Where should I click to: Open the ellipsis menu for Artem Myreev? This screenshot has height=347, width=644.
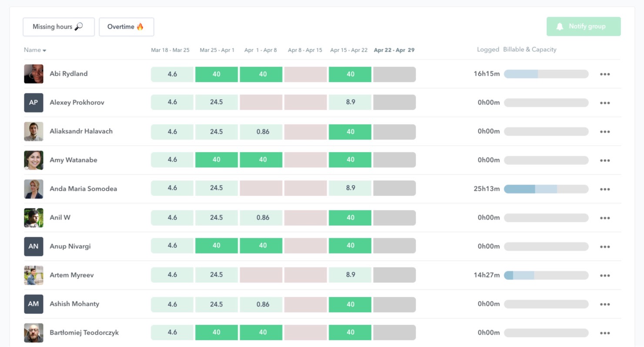[x=605, y=275]
